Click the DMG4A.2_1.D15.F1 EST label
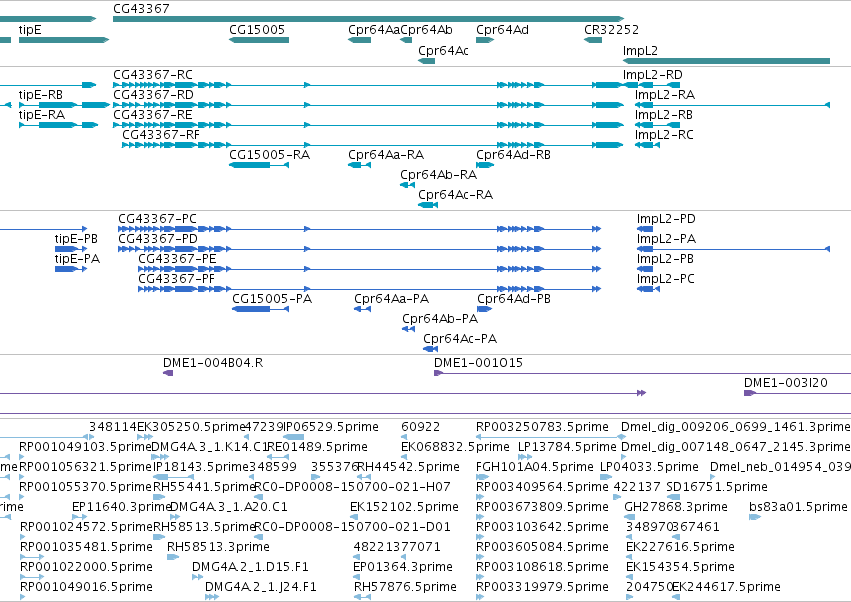851x602 pixels. (x=250, y=567)
